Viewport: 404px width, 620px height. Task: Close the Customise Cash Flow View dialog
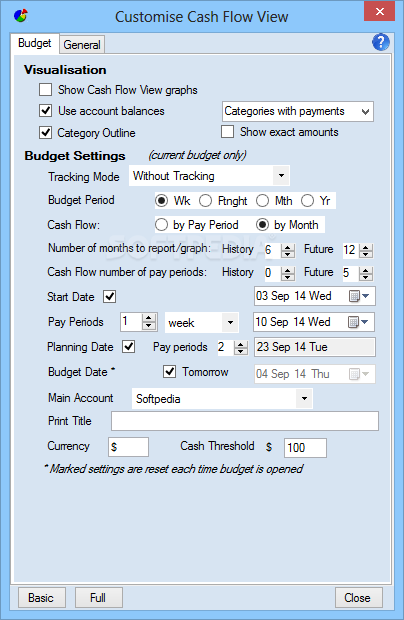379,11
